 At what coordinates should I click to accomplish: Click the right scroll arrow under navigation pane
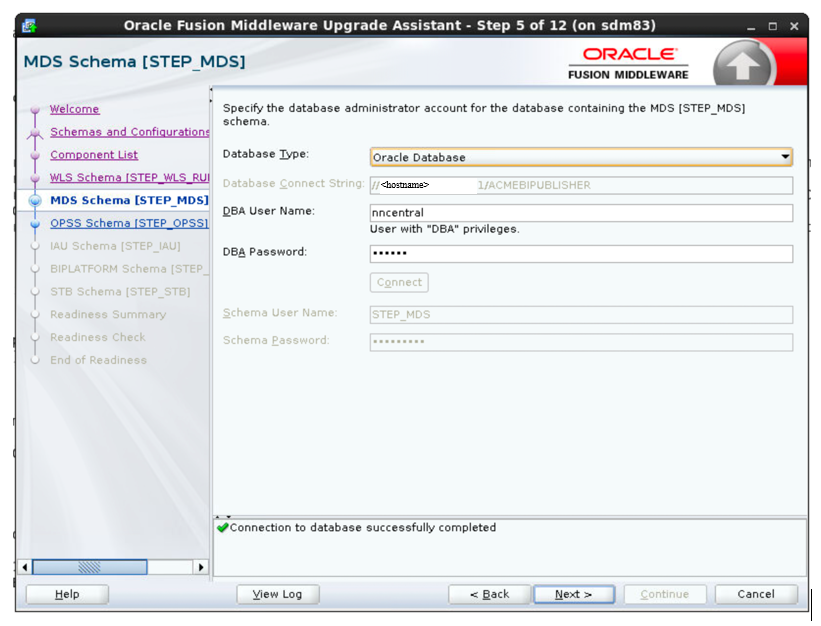[201, 567]
